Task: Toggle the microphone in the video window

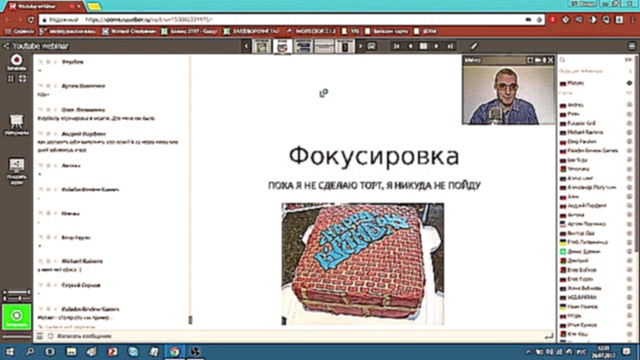Action: 544,60
